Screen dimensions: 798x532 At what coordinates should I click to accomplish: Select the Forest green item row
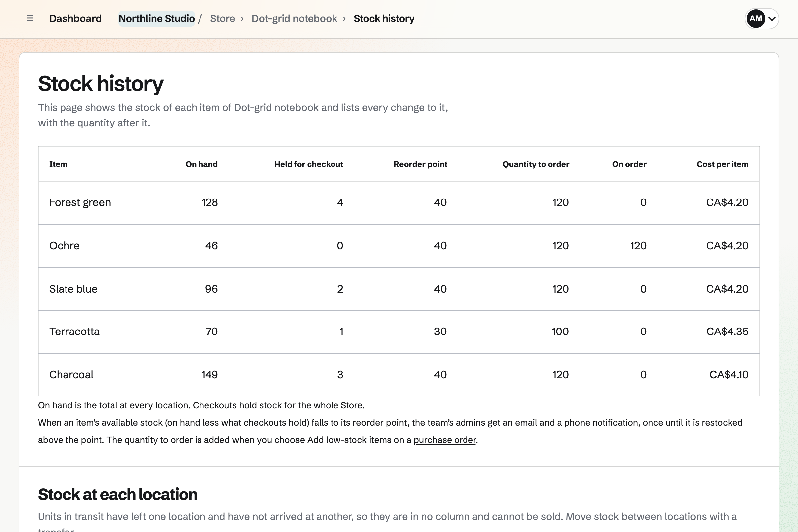coord(399,202)
